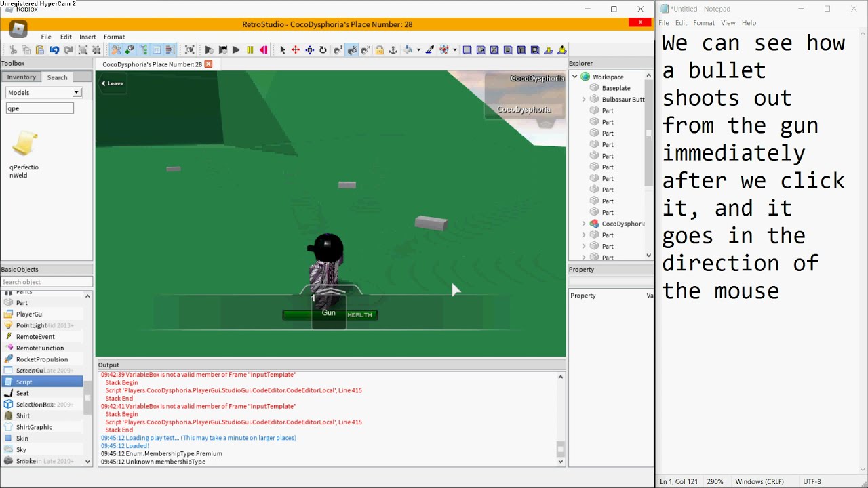Click the blue Undo arrow icon

coord(54,49)
